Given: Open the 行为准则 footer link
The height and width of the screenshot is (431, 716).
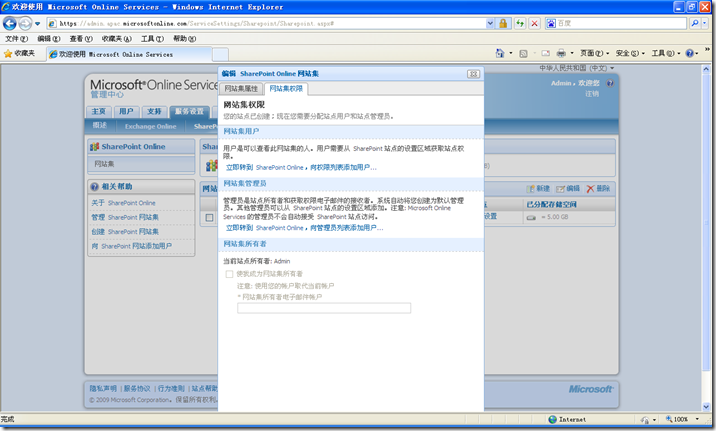Looking at the screenshot, I should [x=171, y=389].
